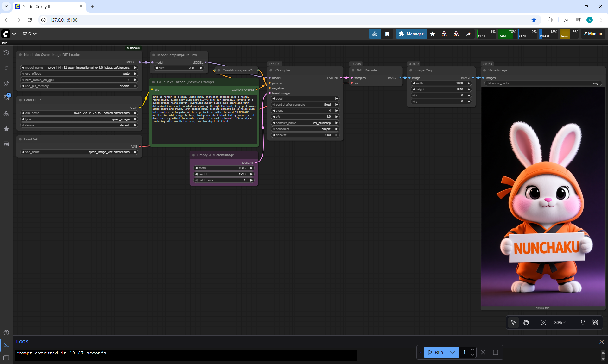Open the help icon in sidebar
The width and height of the screenshot is (608, 364).
pyautogui.click(x=6, y=333)
